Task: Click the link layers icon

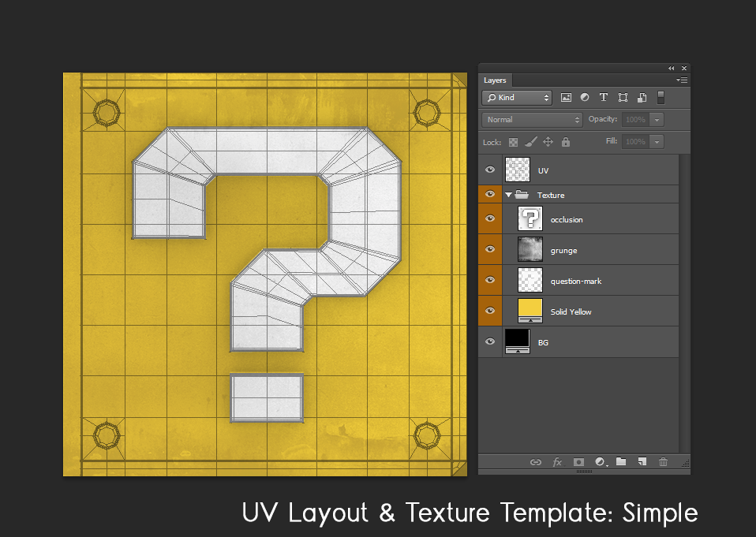Action: click(536, 462)
